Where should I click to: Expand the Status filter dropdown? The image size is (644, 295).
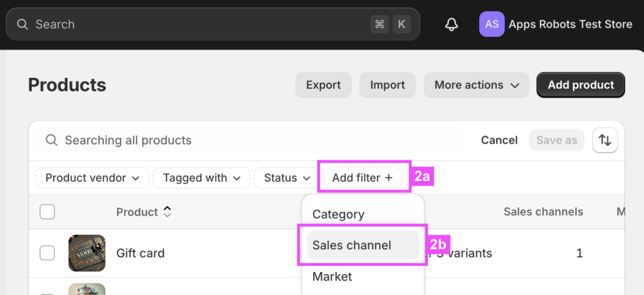(x=287, y=178)
